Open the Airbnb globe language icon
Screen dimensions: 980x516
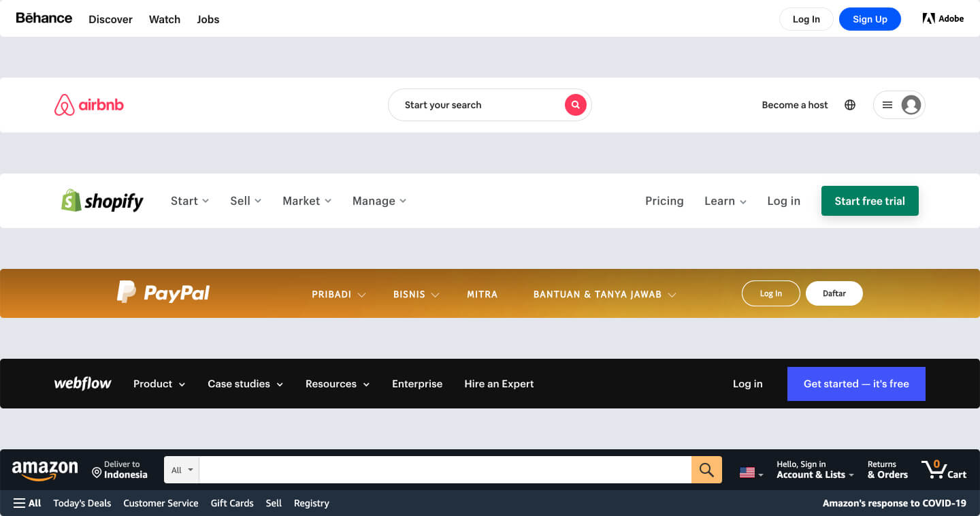[849, 104]
